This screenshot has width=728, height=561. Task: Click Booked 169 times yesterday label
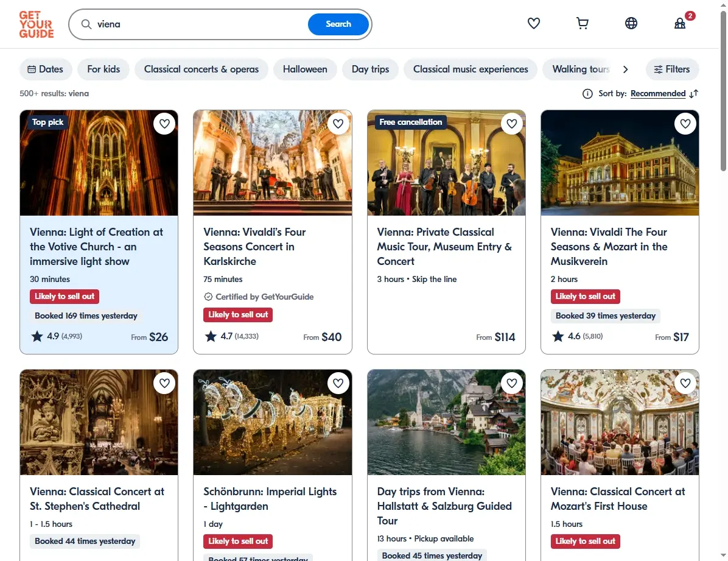pos(86,316)
